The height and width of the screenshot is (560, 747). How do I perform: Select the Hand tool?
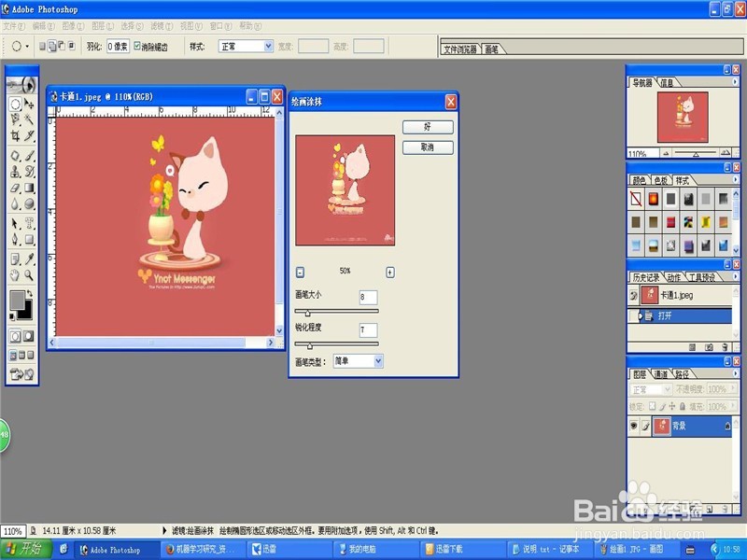[15, 275]
